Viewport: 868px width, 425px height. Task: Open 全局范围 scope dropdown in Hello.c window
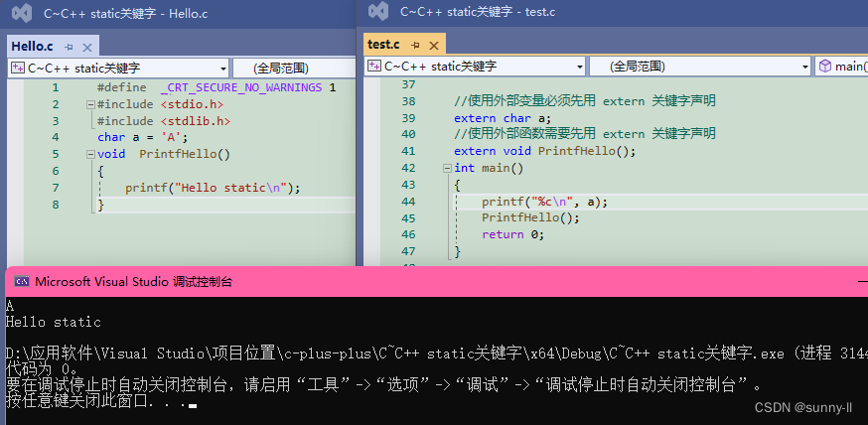[294, 69]
